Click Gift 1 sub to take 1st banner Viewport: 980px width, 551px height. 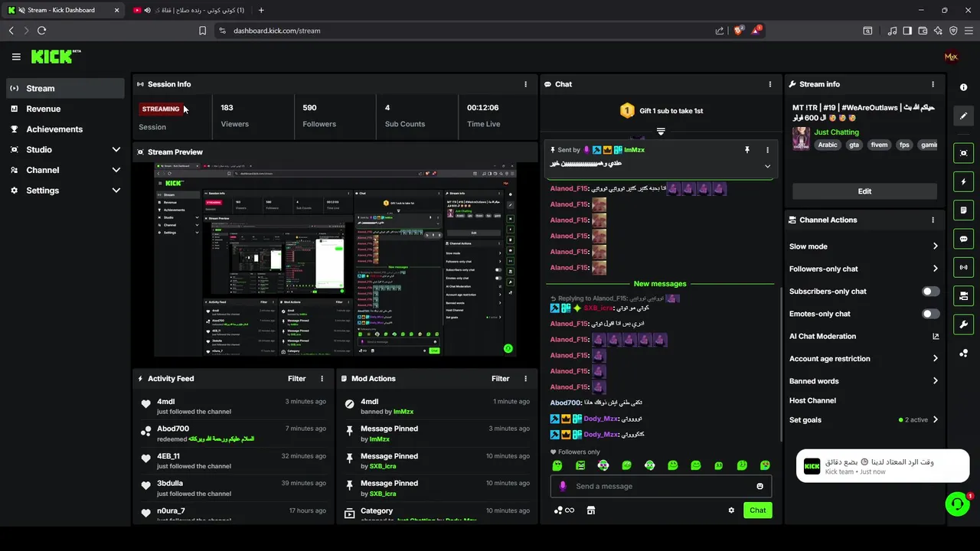coord(661,111)
